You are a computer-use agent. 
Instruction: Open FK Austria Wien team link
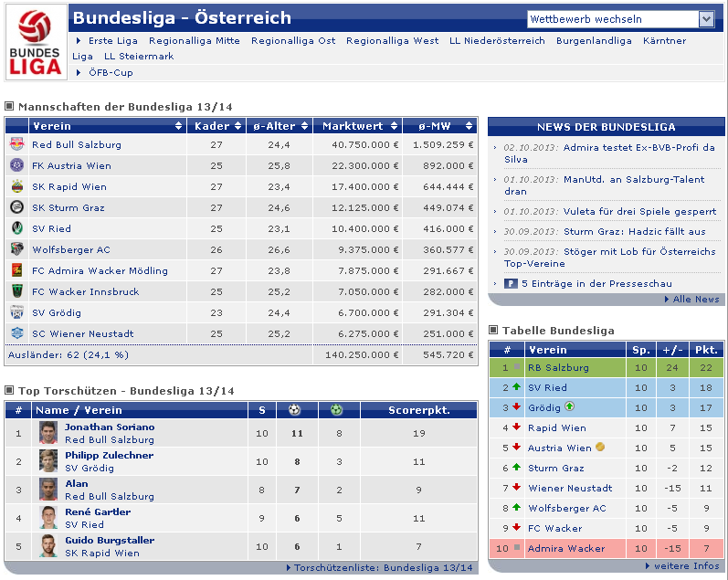tap(71, 165)
